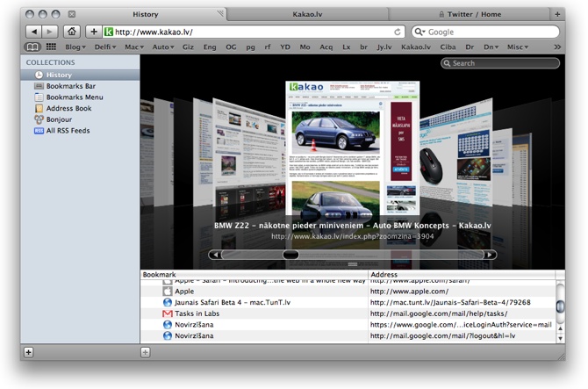Click the bookmarks Search field
This screenshot has height=389, width=588.
(500, 63)
